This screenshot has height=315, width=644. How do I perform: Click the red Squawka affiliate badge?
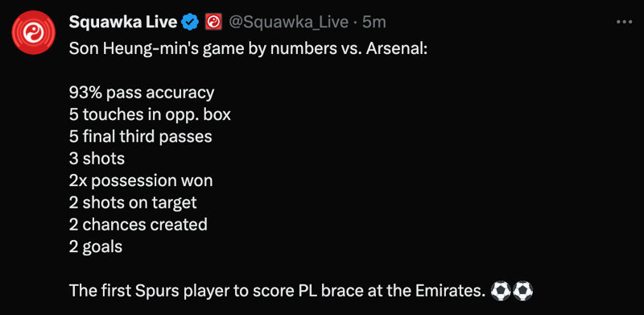pyautogui.click(x=213, y=22)
